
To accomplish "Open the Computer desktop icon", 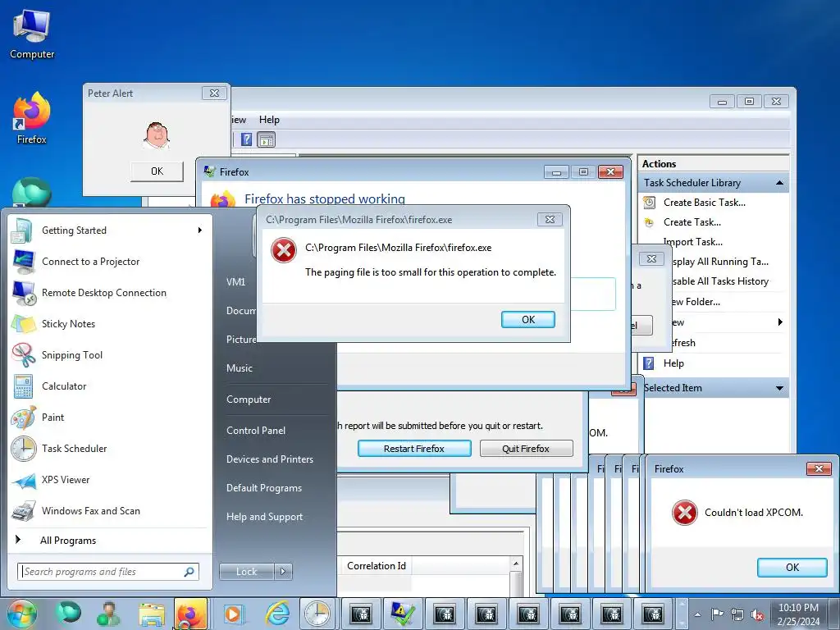I will click(32, 34).
